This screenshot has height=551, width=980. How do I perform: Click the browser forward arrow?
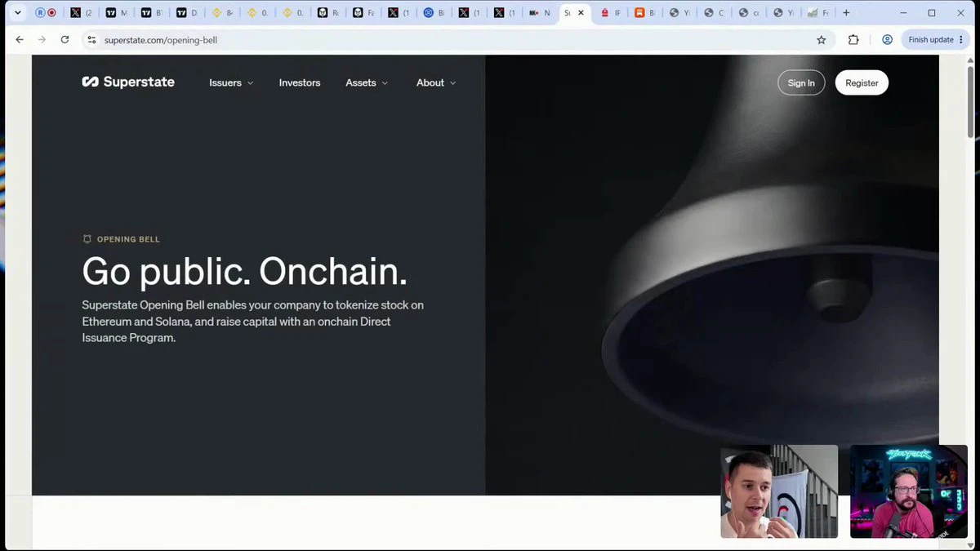tap(42, 39)
